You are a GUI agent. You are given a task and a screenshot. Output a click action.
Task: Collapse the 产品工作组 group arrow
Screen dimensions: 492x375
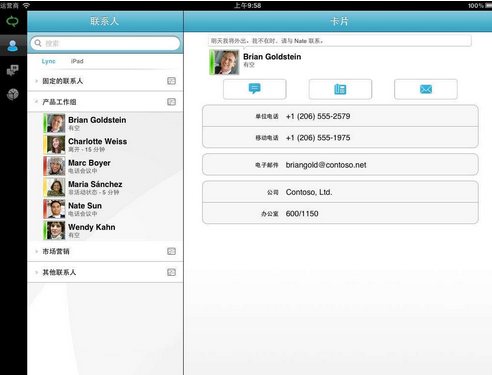36,102
